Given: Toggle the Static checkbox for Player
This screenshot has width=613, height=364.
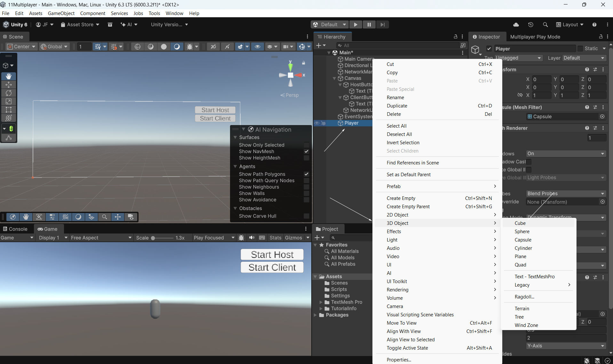Looking at the screenshot, I should point(580,49).
